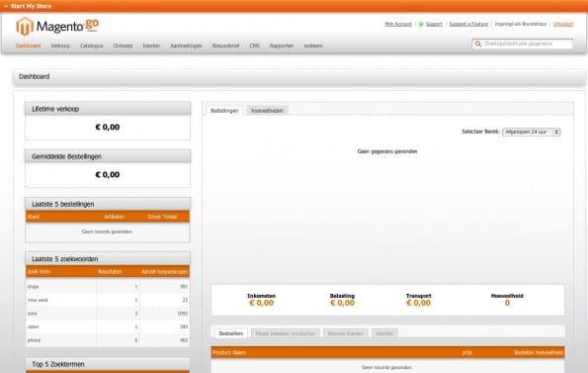
Task: Open the Dashboard menu
Action: 28,46
